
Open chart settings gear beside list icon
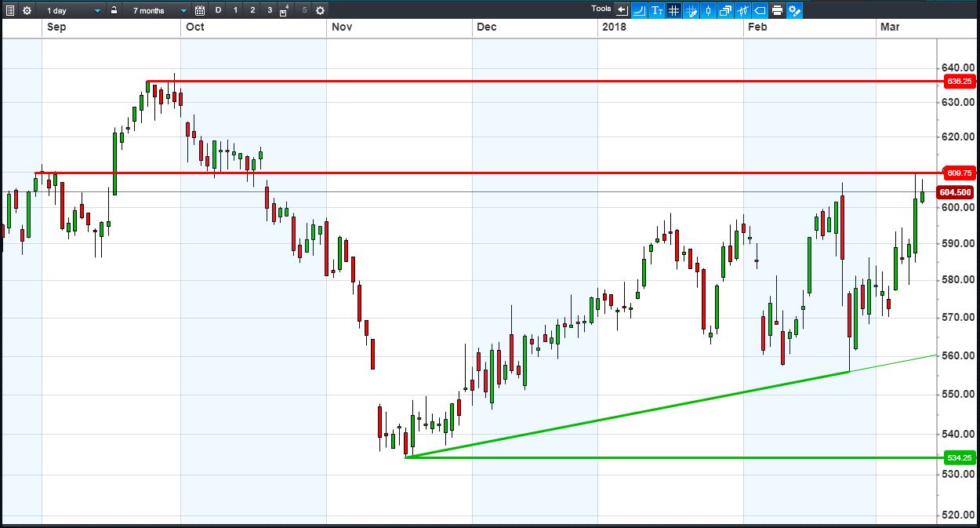point(27,10)
